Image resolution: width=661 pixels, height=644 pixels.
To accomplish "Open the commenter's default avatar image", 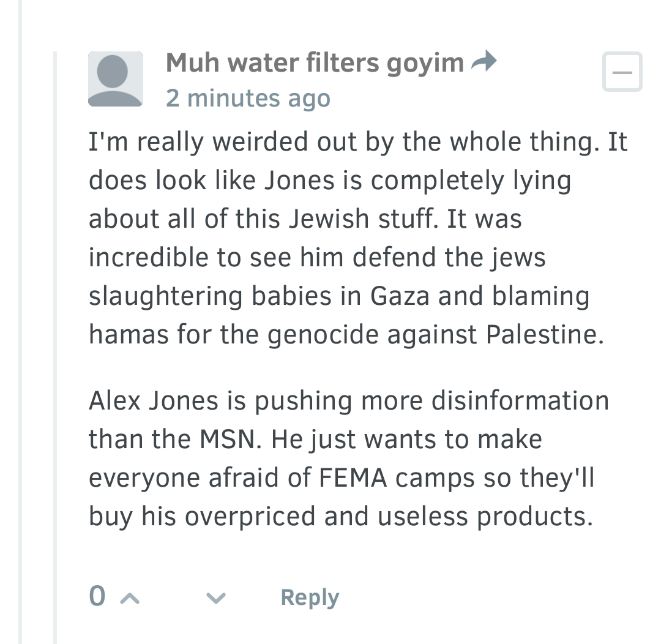I will tap(116, 79).
